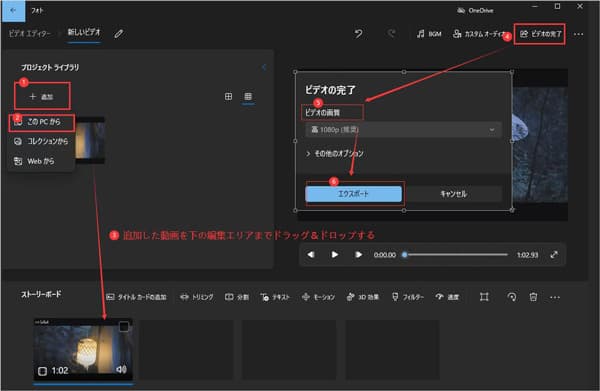Select the 新しいビデオ title tab
The width and height of the screenshot is (600, 391).
click(x=84, y=33)
